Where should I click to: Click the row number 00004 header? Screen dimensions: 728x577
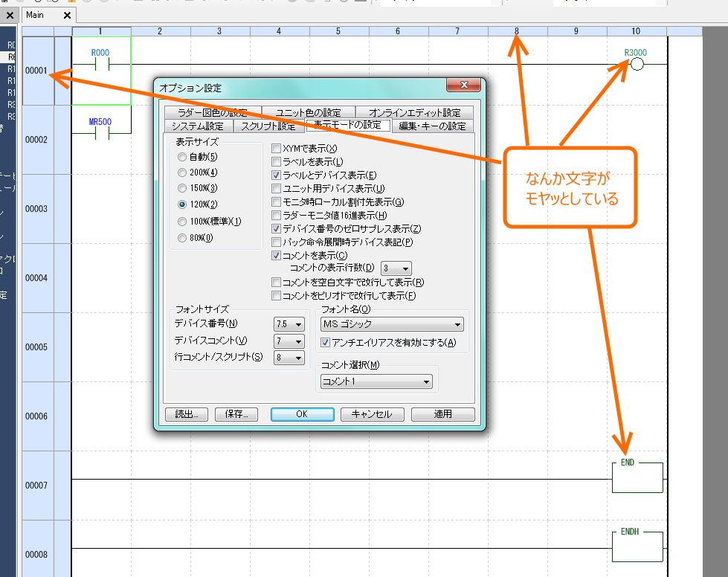coord(36,278)
